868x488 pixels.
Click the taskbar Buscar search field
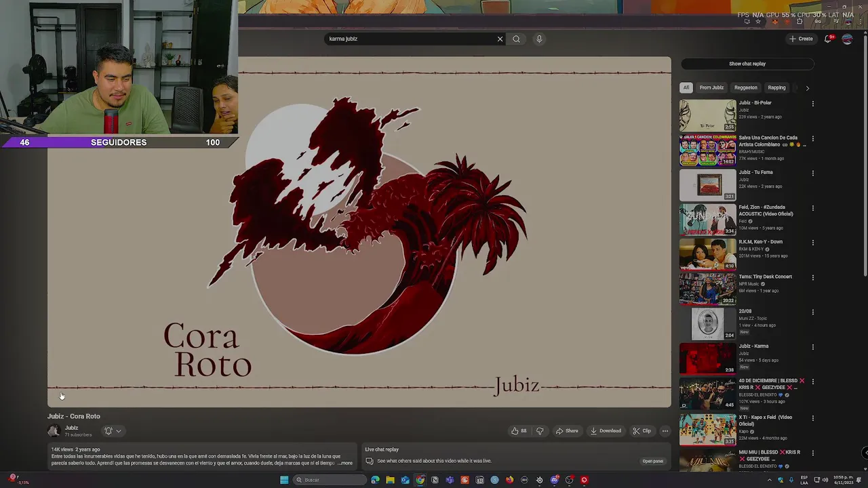[330, 480]
